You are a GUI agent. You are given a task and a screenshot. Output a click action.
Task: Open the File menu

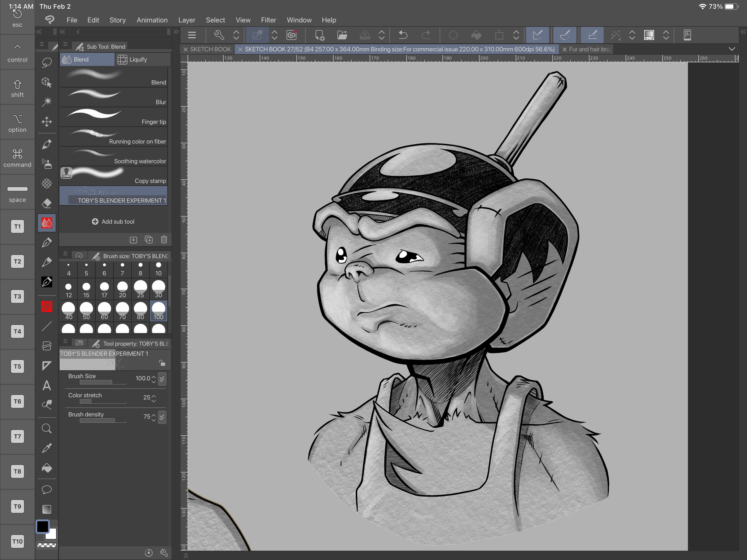(x=72, y=20)
